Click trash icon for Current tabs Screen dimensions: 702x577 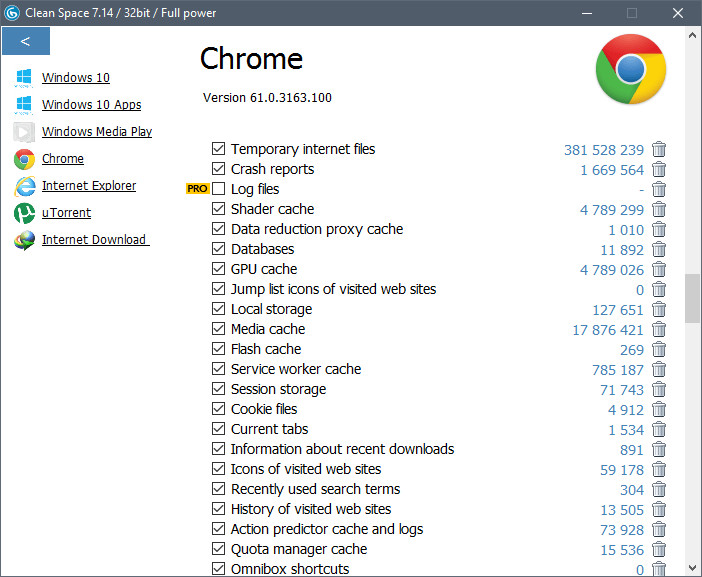tap(659, 429)
